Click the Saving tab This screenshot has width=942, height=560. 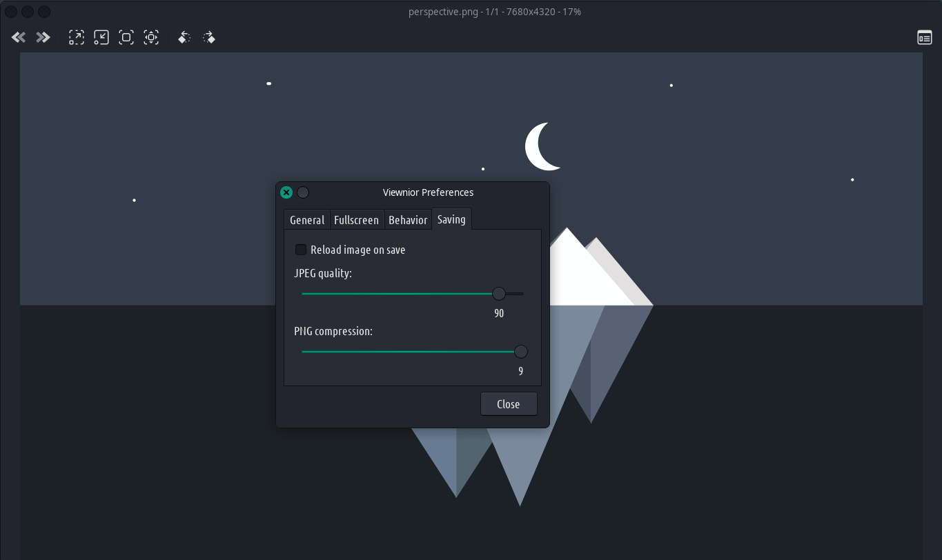(x=451, y=219)
